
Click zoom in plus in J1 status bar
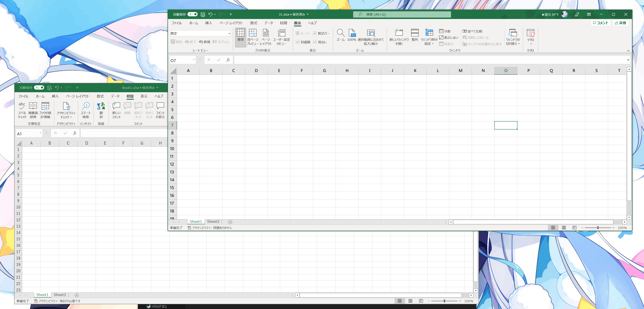coord(613,228)
